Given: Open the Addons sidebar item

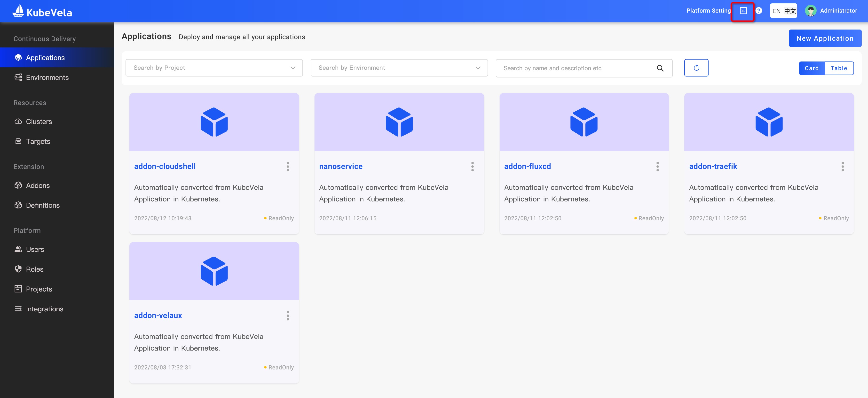Looking at the screenshot, I should tap(38, 185).
